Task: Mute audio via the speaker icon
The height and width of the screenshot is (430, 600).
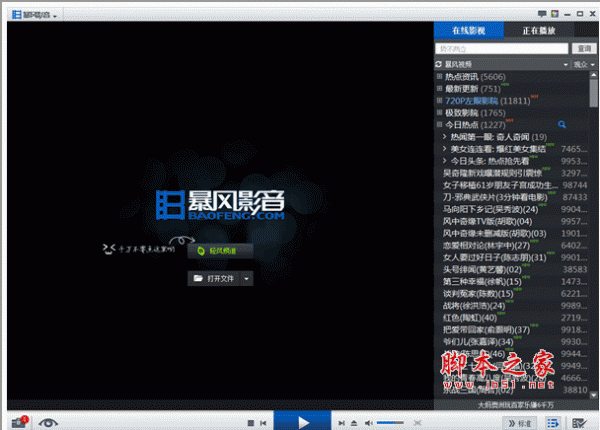Action: pyautogui.click(x=368, y=423)
